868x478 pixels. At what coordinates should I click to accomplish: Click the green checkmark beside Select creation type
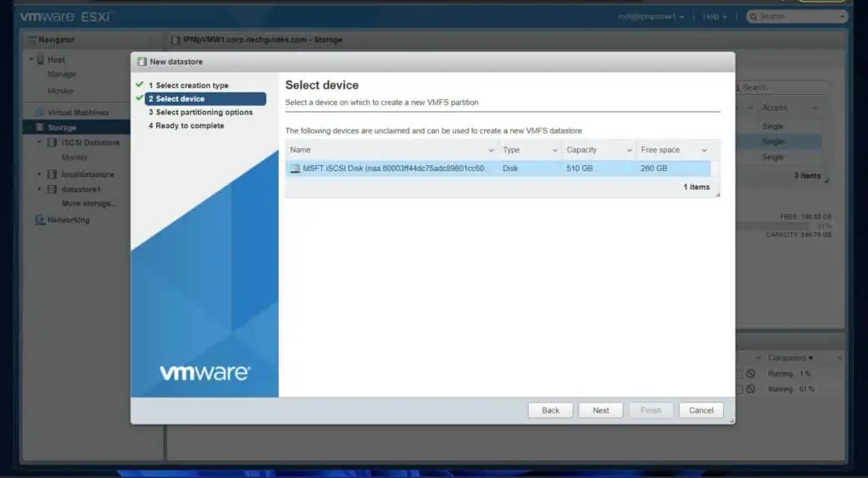pos(140,85)
